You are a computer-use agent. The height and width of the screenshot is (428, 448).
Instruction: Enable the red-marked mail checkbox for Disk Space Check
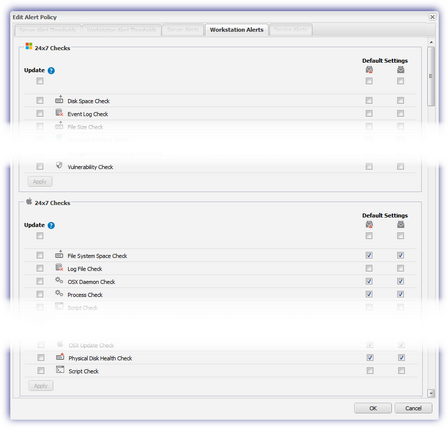point(369,101)
